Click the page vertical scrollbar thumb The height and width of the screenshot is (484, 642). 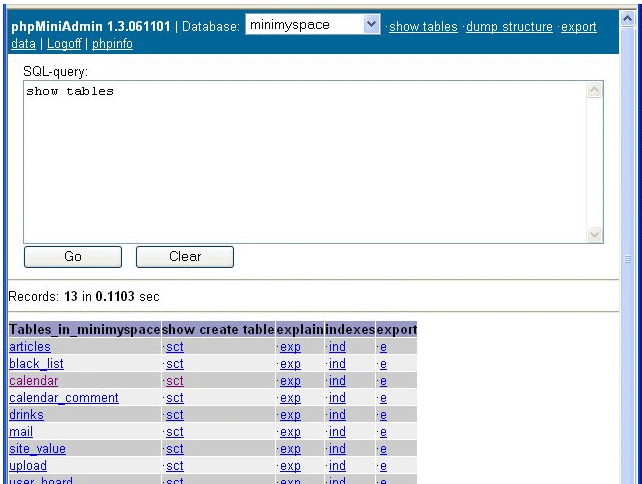pos(627,259)
